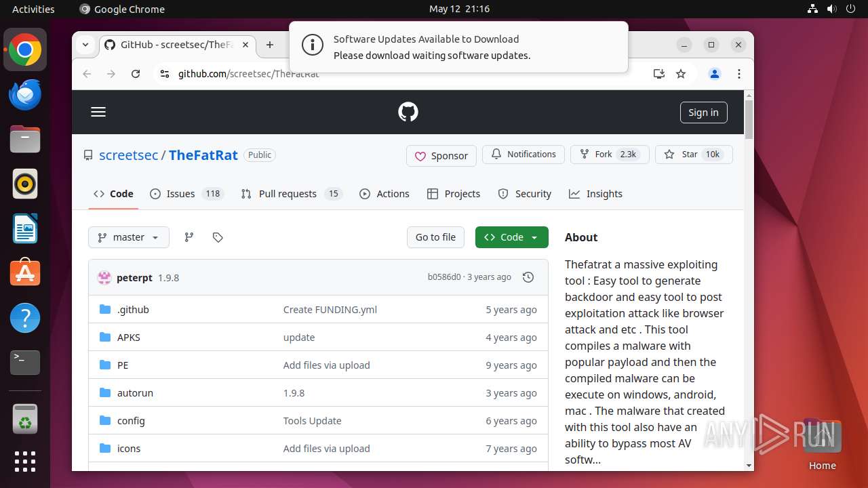Bookmark this page with star icon
This screenshot has width=868, height=488.
click(681, 74)
